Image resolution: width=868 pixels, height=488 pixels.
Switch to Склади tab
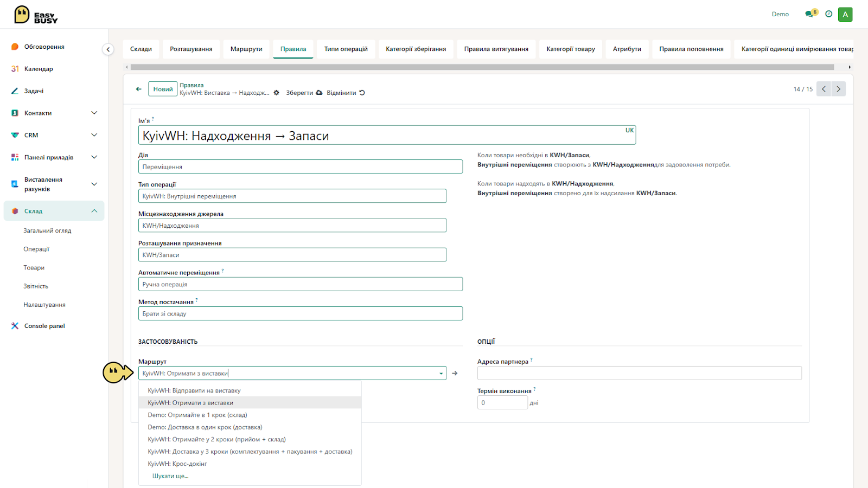tap(141, 49)
